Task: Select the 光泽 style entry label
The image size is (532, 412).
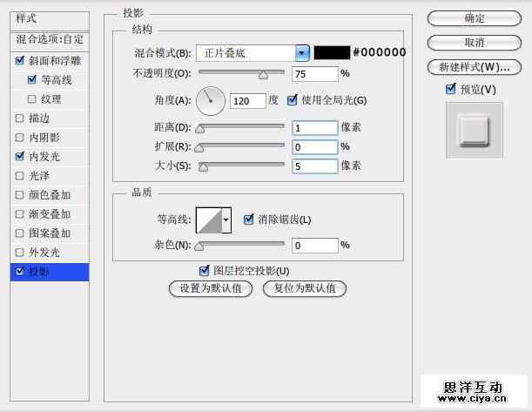Action: click(x=39, y=175)
